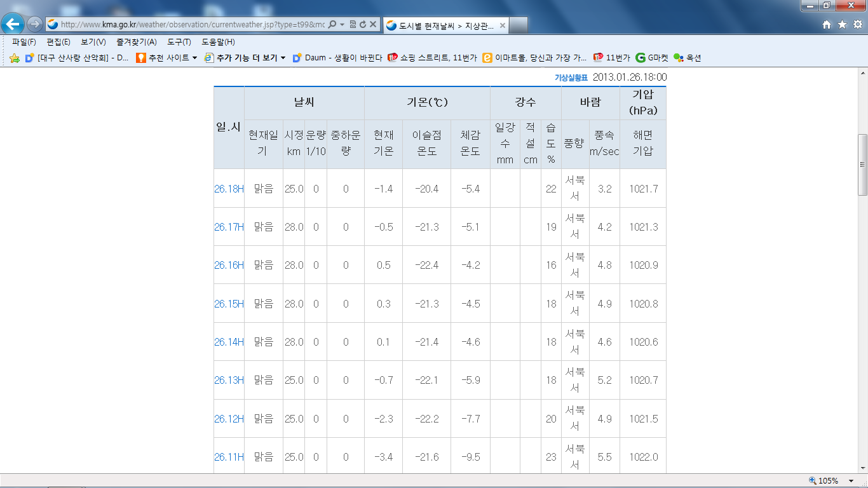Click the 105% zoom level button
This screenshot has width=868, height=488.
tap(824, 481)
